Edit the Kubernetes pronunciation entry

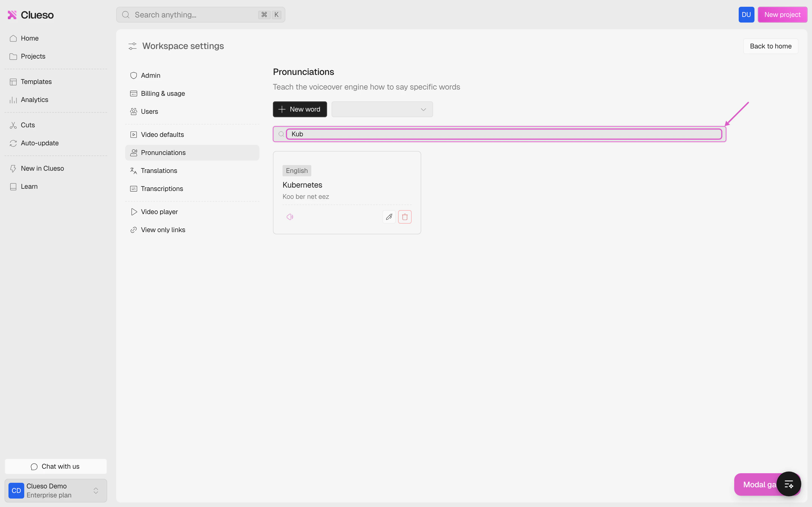tap(389, 217)
